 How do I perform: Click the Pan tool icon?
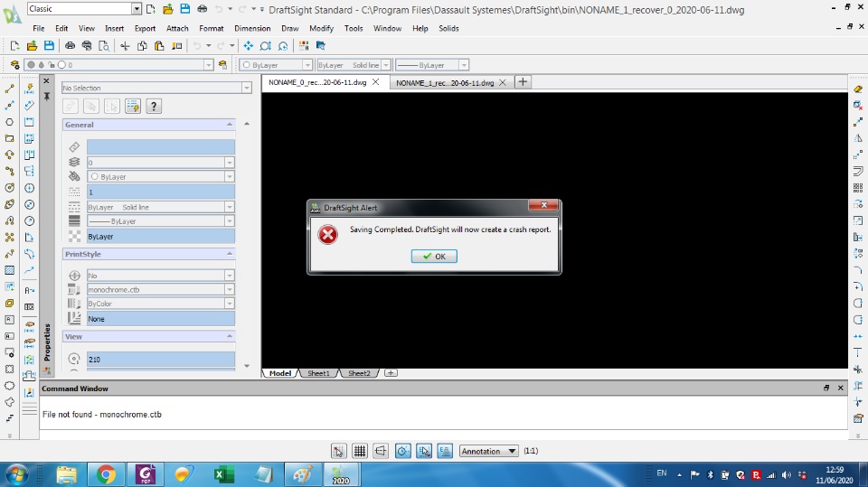[248, 46]
